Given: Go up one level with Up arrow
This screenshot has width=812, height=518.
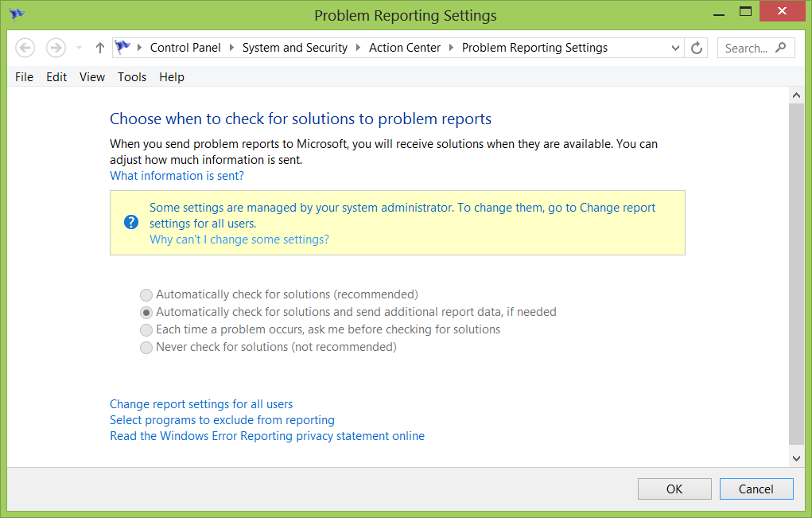Looking at the screenshot, I should [x=99, y=48].
